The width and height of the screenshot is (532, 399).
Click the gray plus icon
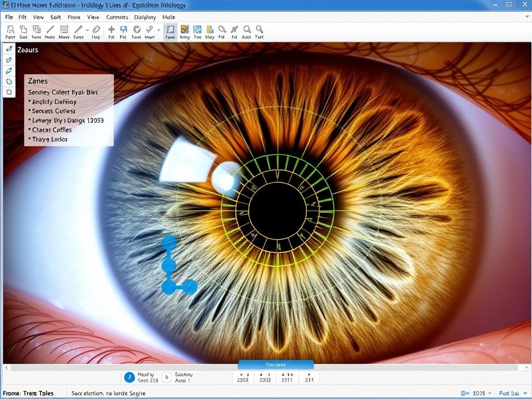point(111,30)
